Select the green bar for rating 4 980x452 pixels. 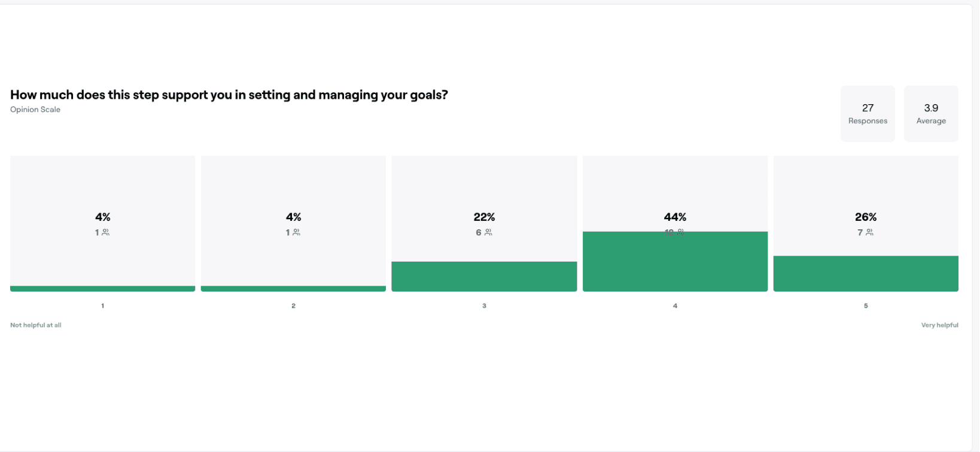[x=675, y=262]
